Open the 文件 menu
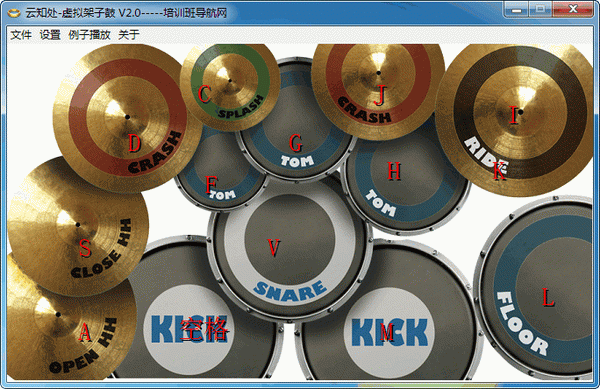The image size is (600, 389). (21, 35)
